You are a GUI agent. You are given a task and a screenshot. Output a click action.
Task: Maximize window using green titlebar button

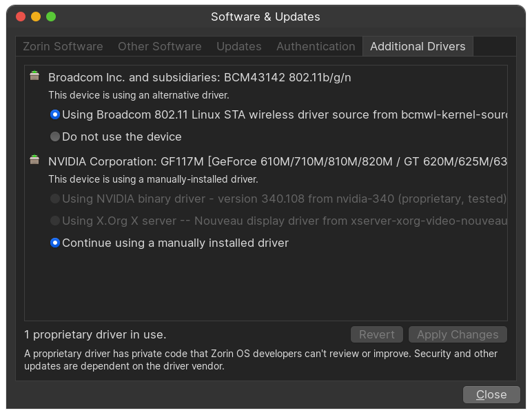51,17
